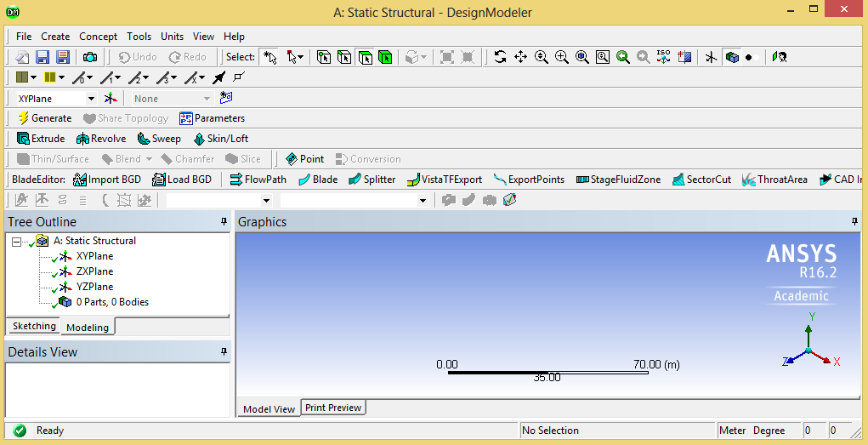Open the Parameters button
Screen dimensions: 868x445
[x=212, y=118]
